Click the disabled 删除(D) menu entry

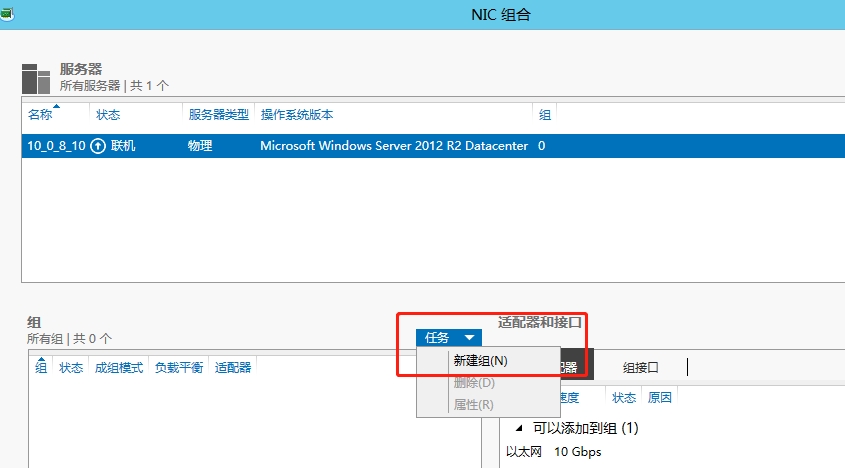pyautogui.click(x=473, y=383)
